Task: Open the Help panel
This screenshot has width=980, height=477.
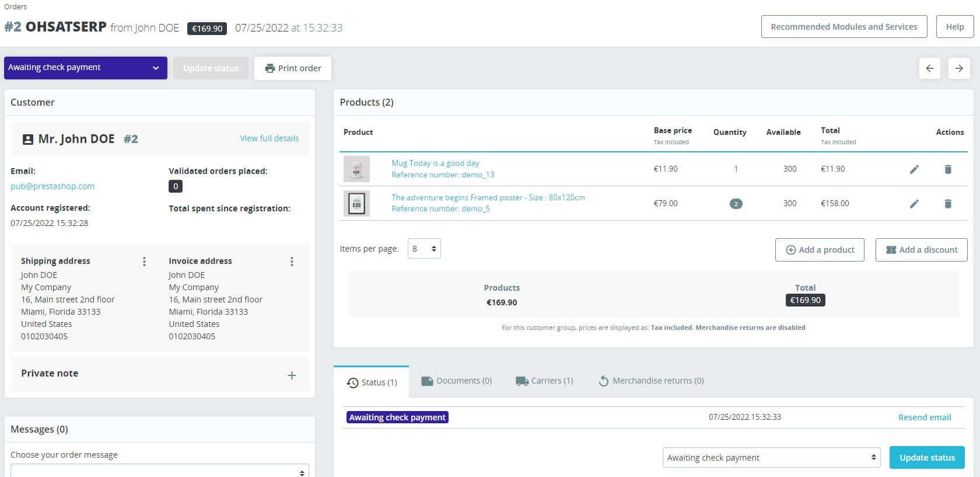Action: pyautogui.click(x=955, y=27)
